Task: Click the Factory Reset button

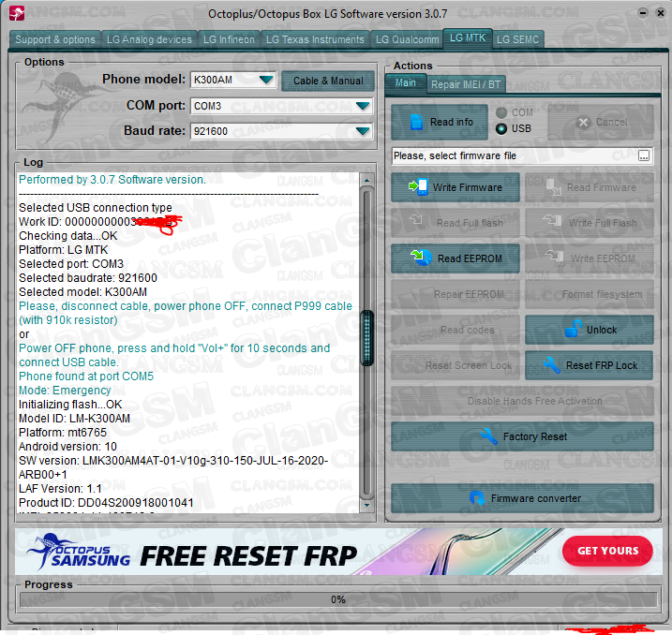Action: pyautogui.click(x=522, y=436)
